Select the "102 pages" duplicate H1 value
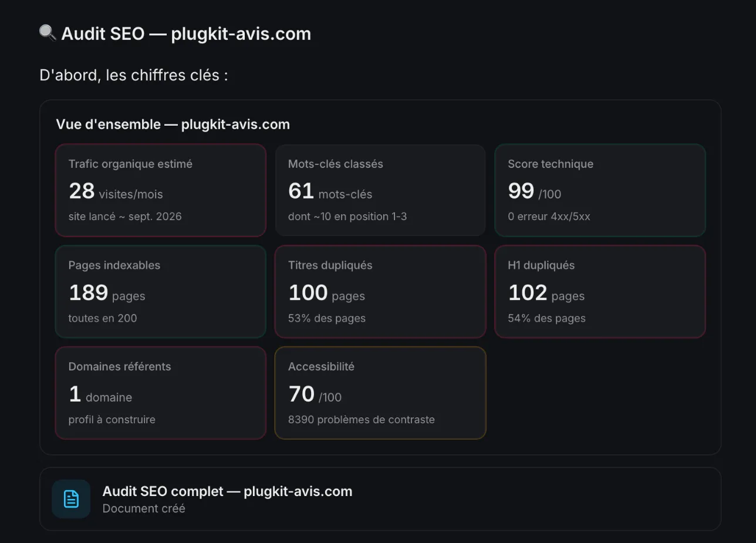756x543 pixels. click(x=546, y=293)
